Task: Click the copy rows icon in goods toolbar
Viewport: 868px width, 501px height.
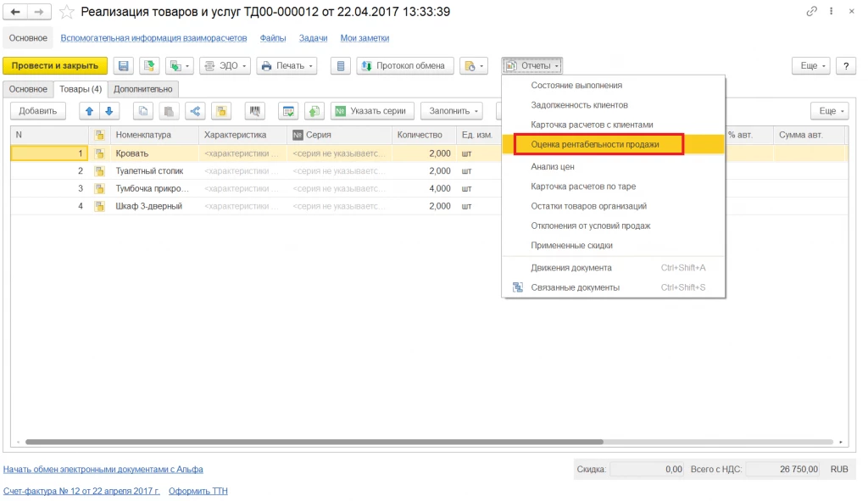Action: pyautogui.click(x=143, y=111)
